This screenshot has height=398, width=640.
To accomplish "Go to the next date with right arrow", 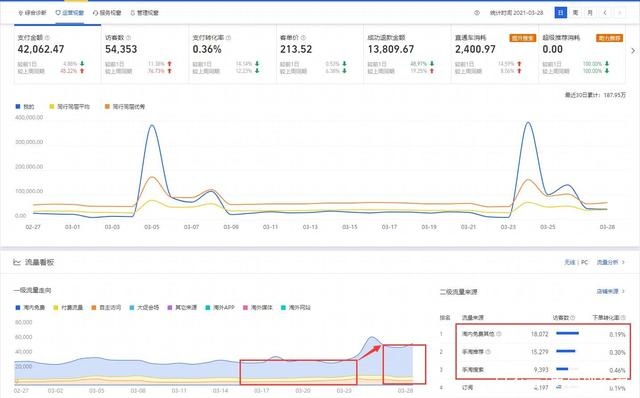I will (620, 13).
